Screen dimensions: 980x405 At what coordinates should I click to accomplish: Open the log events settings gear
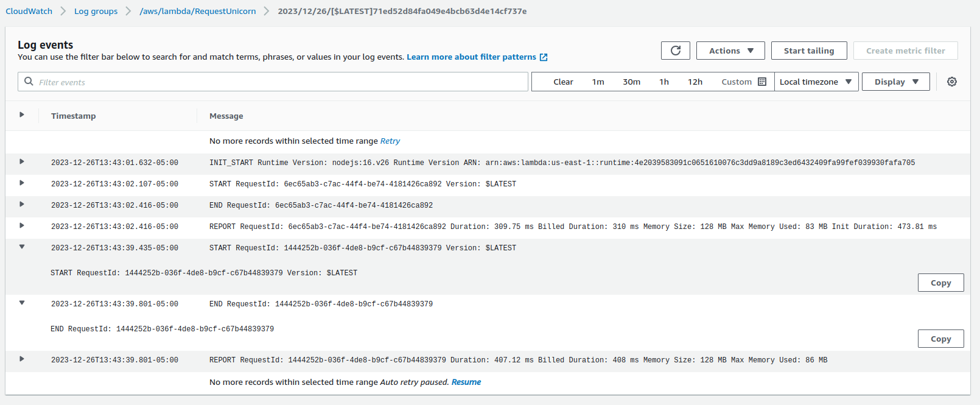[952, 82]
